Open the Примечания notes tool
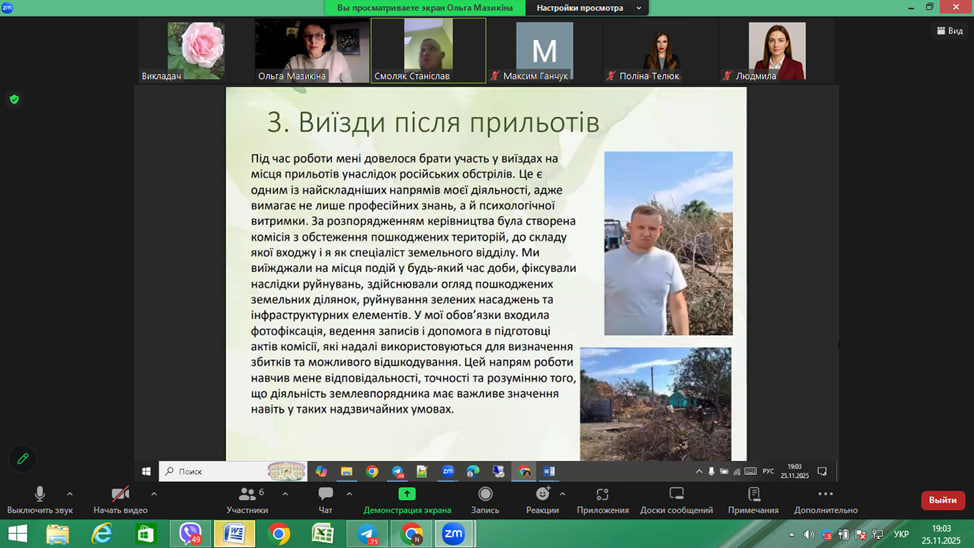974x548 pixels. tap(753, 499)
